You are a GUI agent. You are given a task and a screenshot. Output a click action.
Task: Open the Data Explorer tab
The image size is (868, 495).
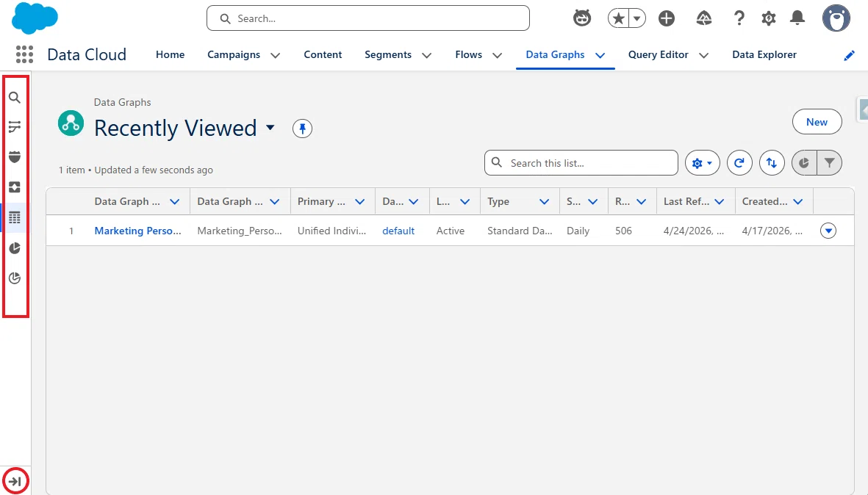pyautogui.click(x=764, y=55)
